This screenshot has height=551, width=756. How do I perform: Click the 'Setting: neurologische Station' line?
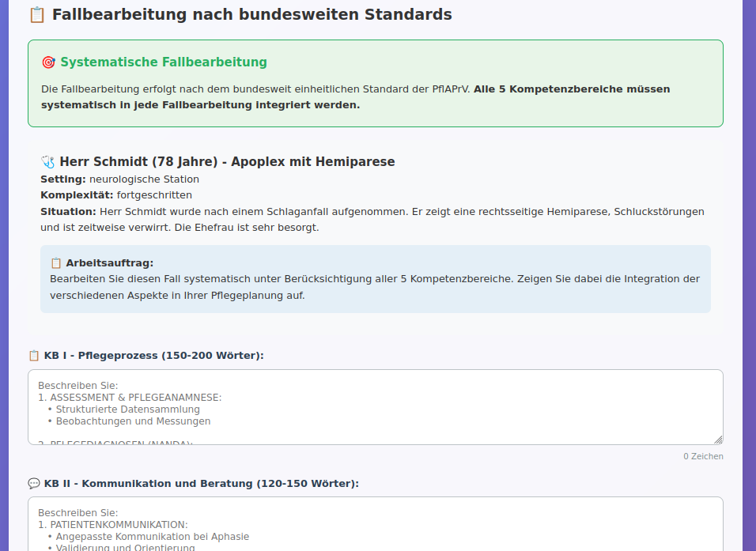point(119,179)
